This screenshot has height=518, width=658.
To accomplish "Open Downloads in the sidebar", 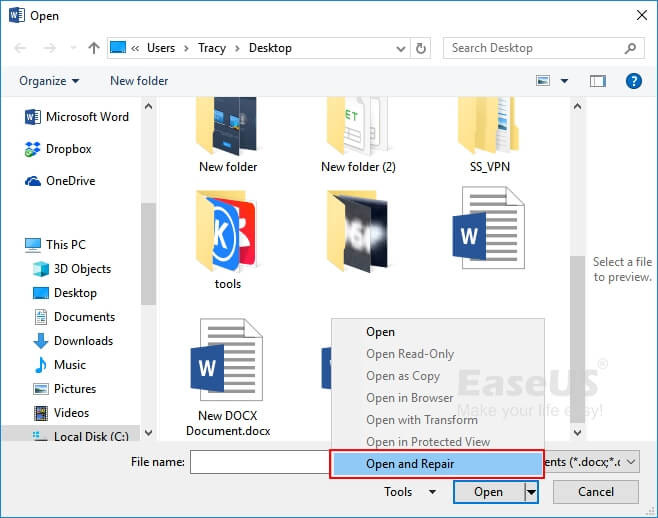I will (x=73, y=341).
